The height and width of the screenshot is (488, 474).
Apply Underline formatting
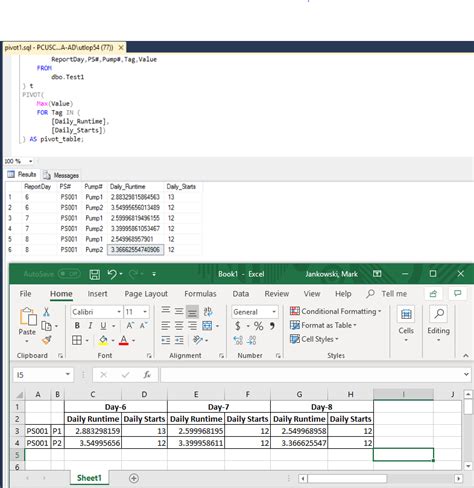(103, 326)
